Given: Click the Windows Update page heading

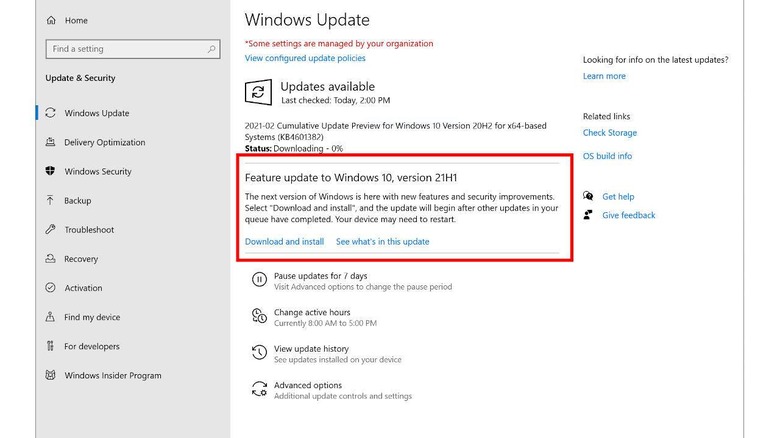Looking at the screenshot, I should point(307,20).
